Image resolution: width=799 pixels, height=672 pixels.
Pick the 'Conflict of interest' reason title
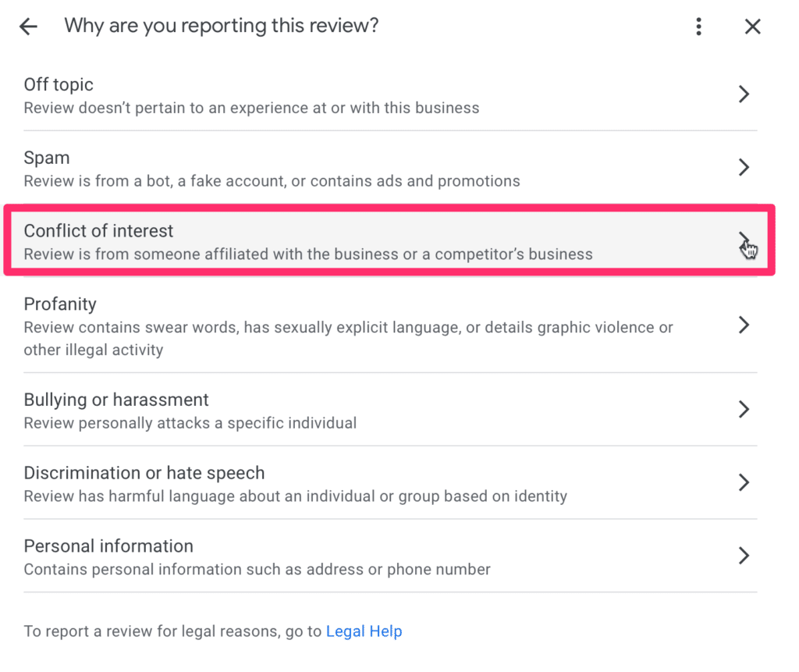tap(98, 231)
